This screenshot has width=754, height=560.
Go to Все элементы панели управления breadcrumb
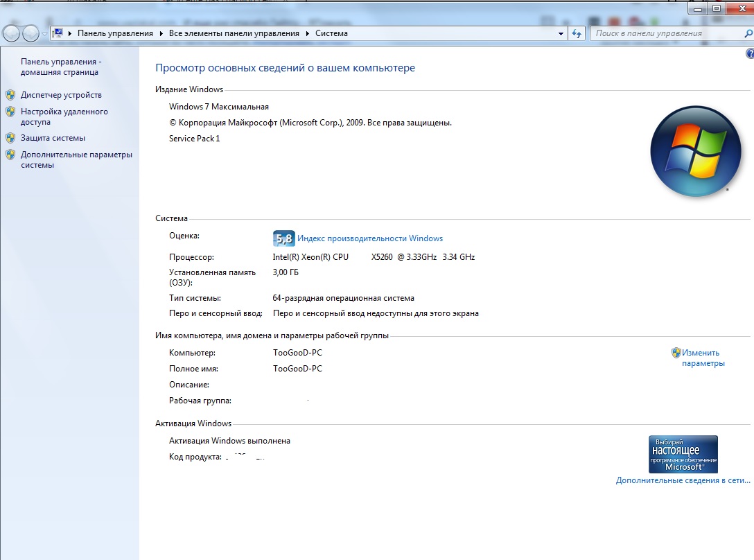[x=234, y=33]
